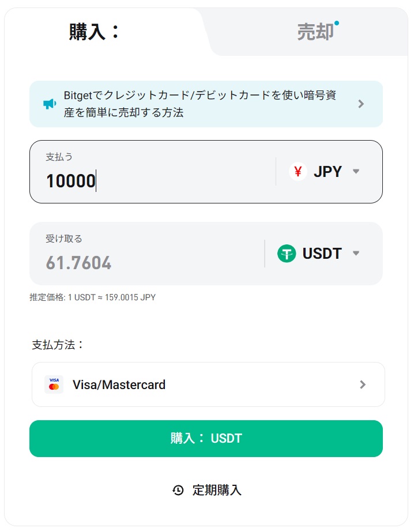
Task: Open the Bitget card selling guide banner
Action: click(x=196, y=104)
